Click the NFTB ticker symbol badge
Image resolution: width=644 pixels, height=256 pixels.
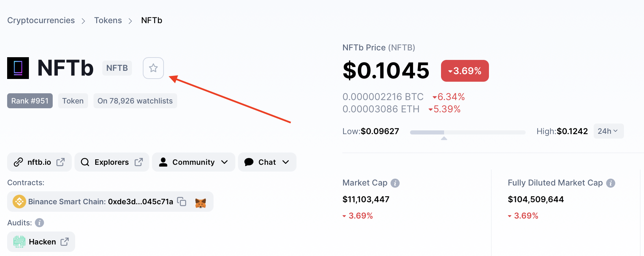point(117,68)
